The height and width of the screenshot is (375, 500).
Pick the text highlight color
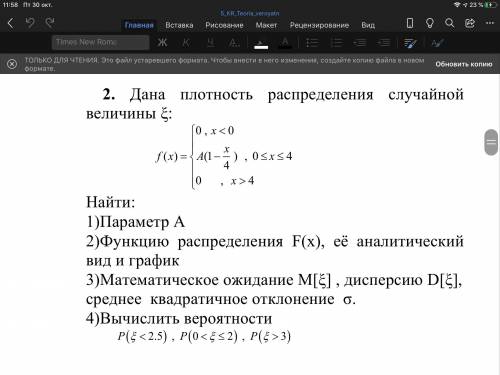(261, 43)
